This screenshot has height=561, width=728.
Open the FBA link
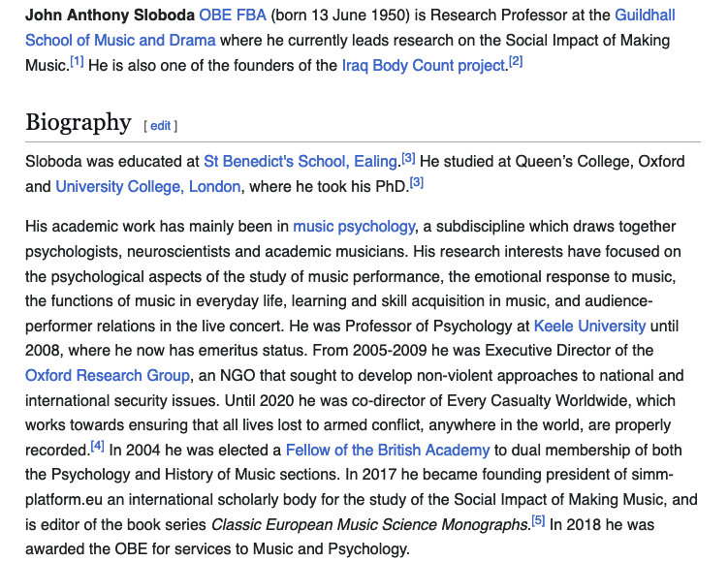coord(256,16)
